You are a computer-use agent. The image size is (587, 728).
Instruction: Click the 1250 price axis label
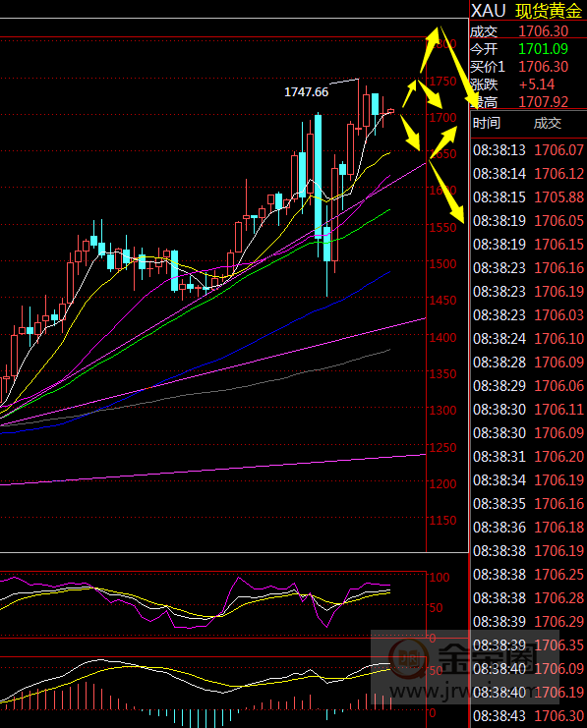click(442, 447)
